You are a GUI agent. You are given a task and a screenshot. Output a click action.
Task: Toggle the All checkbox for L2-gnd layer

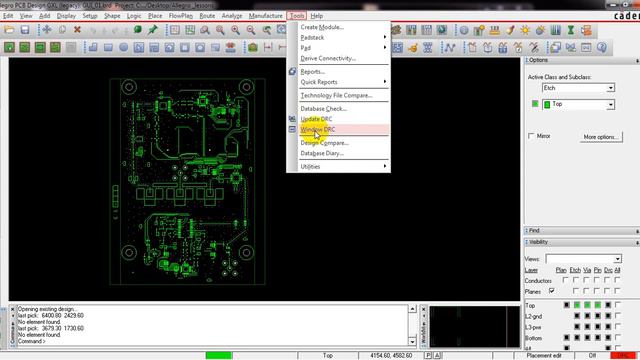click(x=618, y=316)
